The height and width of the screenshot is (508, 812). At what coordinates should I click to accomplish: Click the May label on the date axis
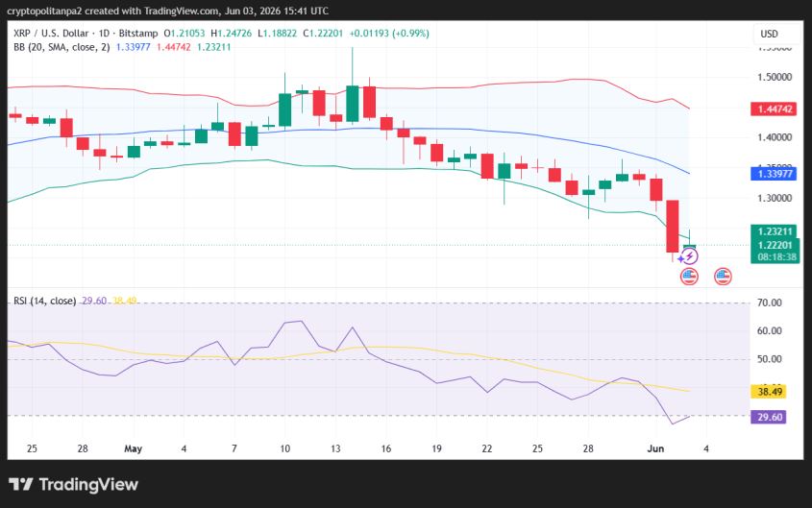point(133,449)
